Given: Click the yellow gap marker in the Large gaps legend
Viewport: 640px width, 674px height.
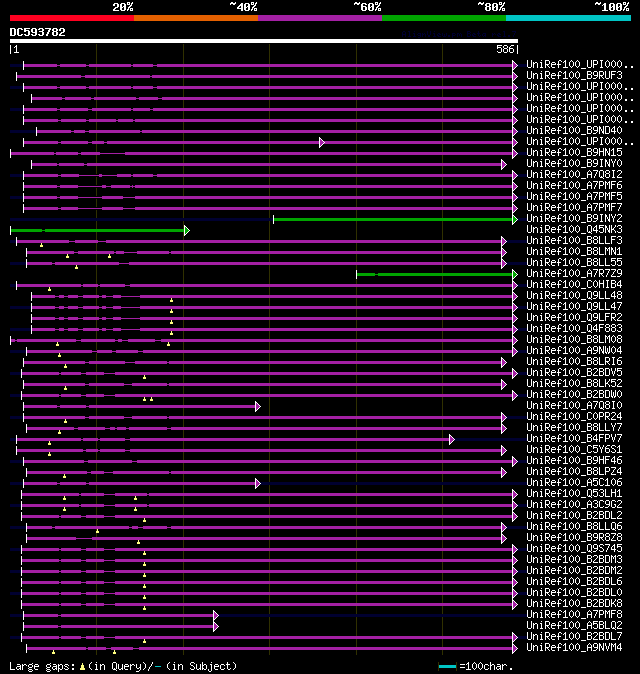Looking at the screenshot, I should pos(82,667).
